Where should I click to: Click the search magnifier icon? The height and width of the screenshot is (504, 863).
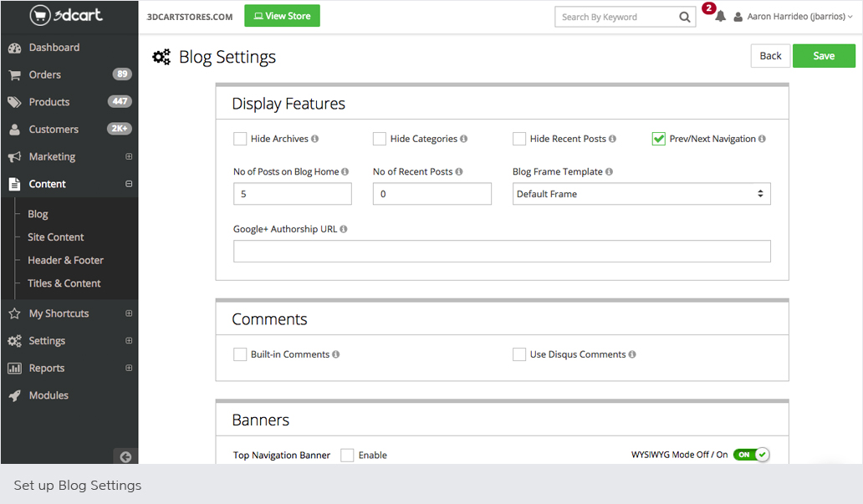coord(685,17)
